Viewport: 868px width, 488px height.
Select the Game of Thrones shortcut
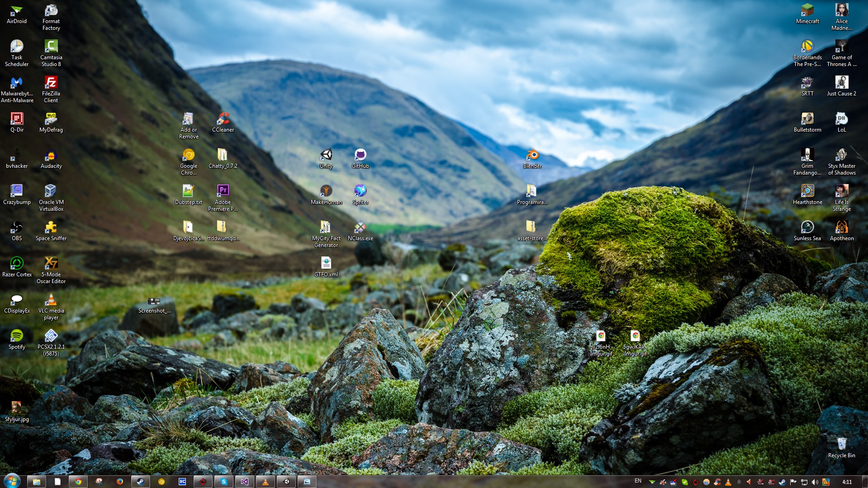pyautogui.click(x=842, y=53)
